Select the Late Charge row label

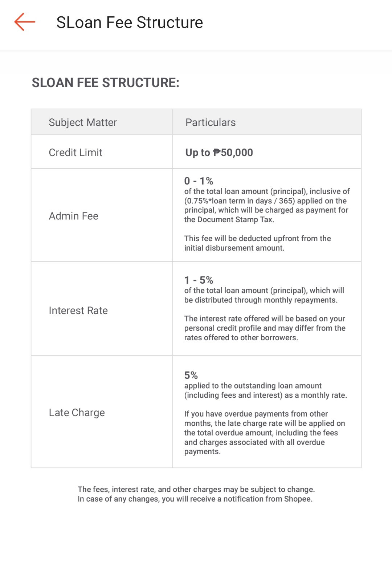click(77, 413)
